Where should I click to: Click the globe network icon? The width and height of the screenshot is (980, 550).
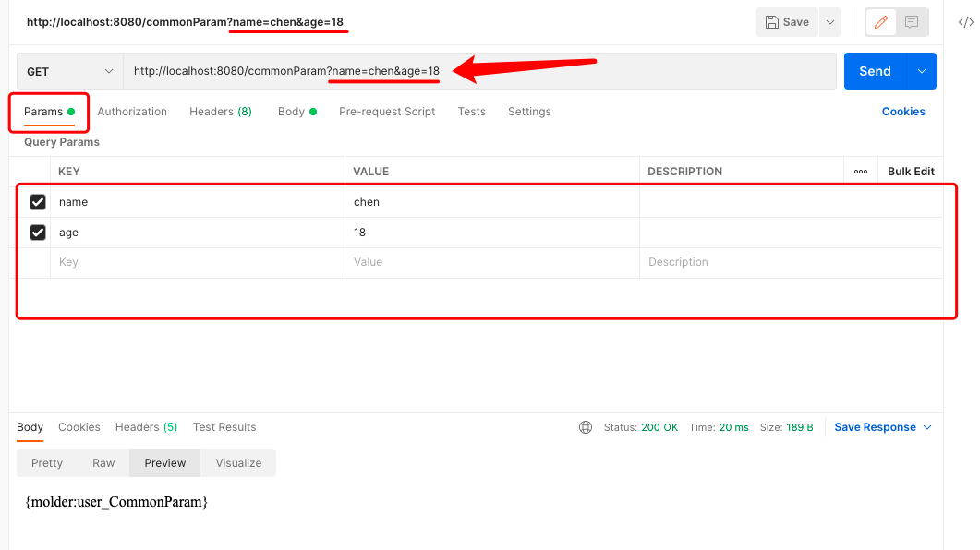tap(586, 427)
